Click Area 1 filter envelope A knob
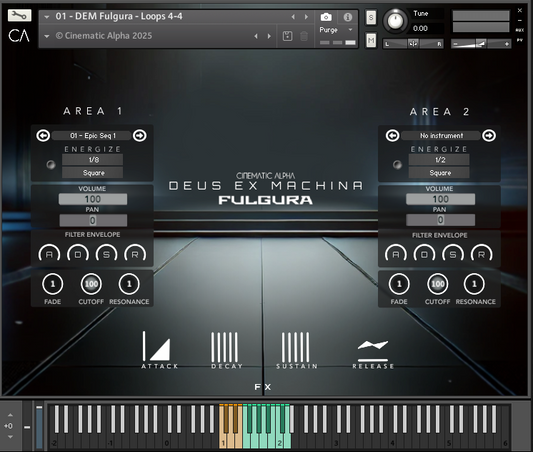The height and width of the screenshot is (452, 533). pos(49,254)
